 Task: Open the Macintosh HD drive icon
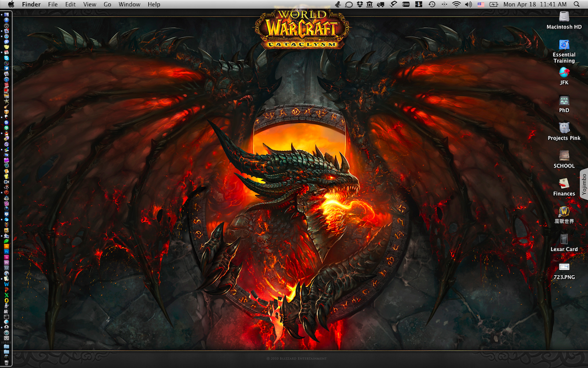[564, 17]
